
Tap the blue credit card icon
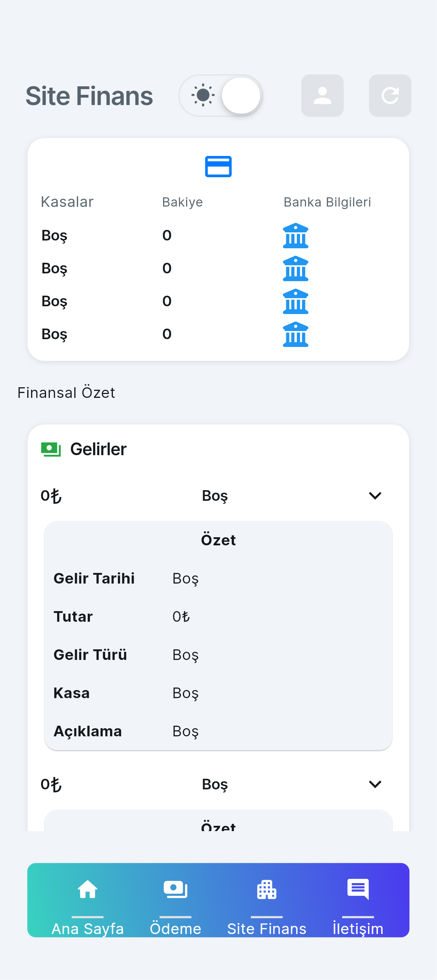click(x=218, y=167)
